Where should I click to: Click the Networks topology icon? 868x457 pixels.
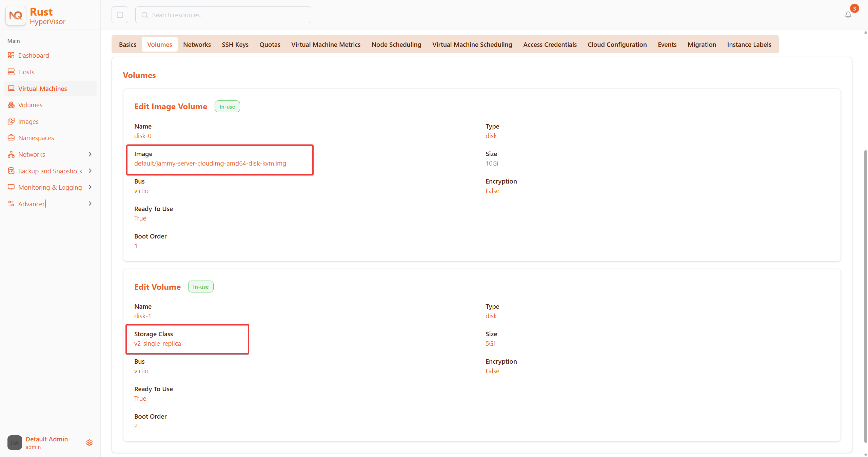pos(11,154)
